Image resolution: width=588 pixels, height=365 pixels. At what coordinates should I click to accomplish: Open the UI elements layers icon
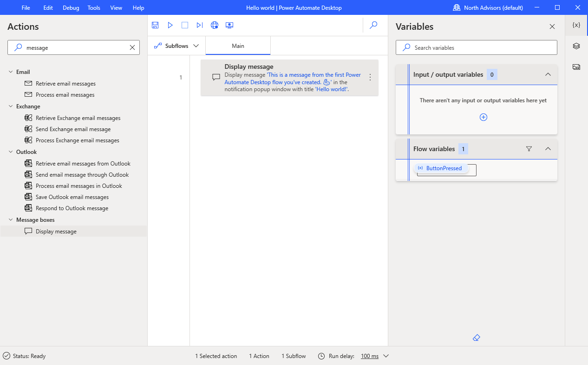click(x=576, y=46)
